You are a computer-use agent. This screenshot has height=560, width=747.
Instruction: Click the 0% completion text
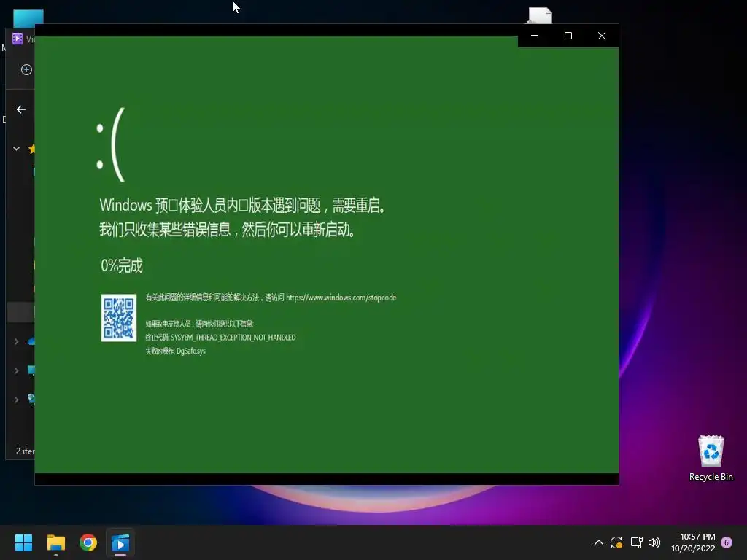(122, 265)
